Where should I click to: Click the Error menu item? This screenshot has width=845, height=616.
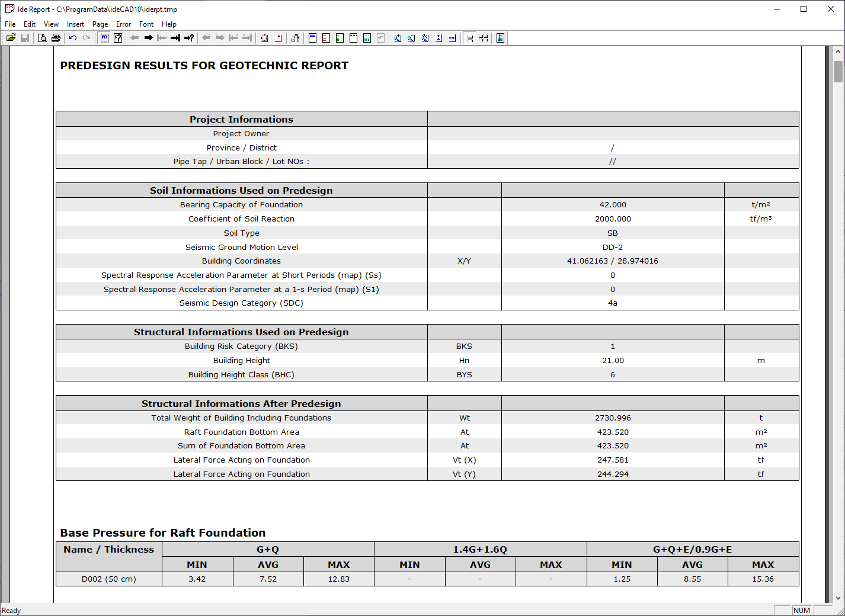(x=123, y=24)
